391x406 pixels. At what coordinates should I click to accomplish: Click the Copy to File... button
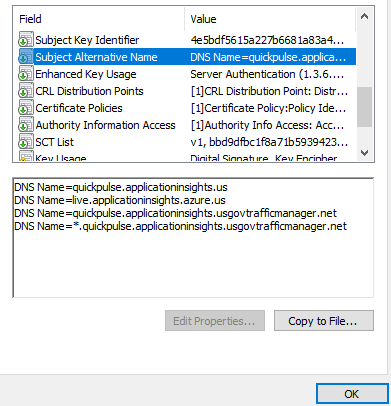pos(324,321)
